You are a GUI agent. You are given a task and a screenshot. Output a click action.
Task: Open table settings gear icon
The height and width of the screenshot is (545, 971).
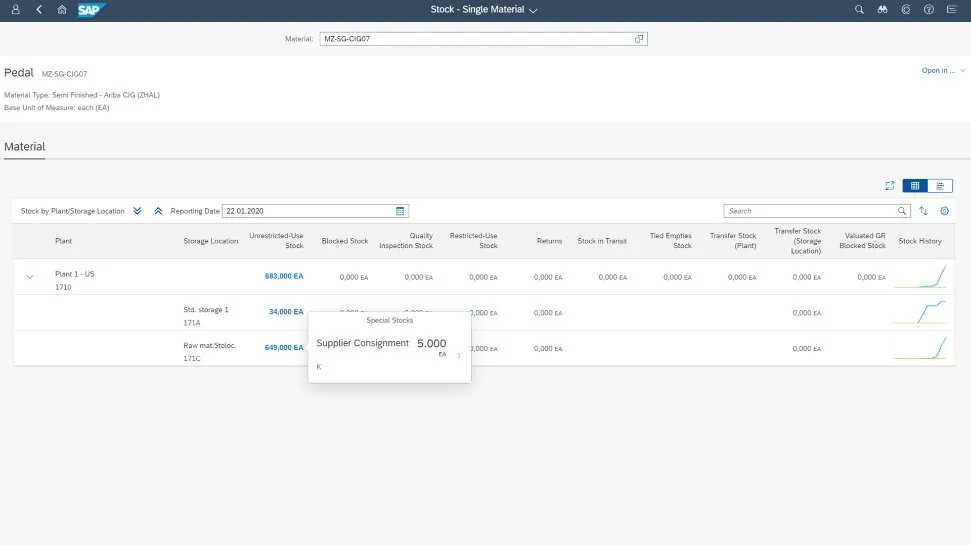click(x=944, y=211)
